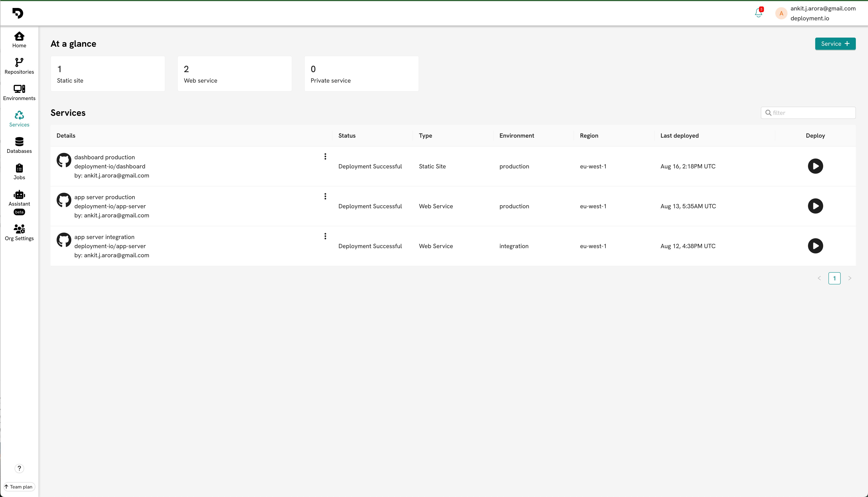This screenshot has height=497, width=868.
Task: Open the Web service summary card
Action: [x=235, y=74]
